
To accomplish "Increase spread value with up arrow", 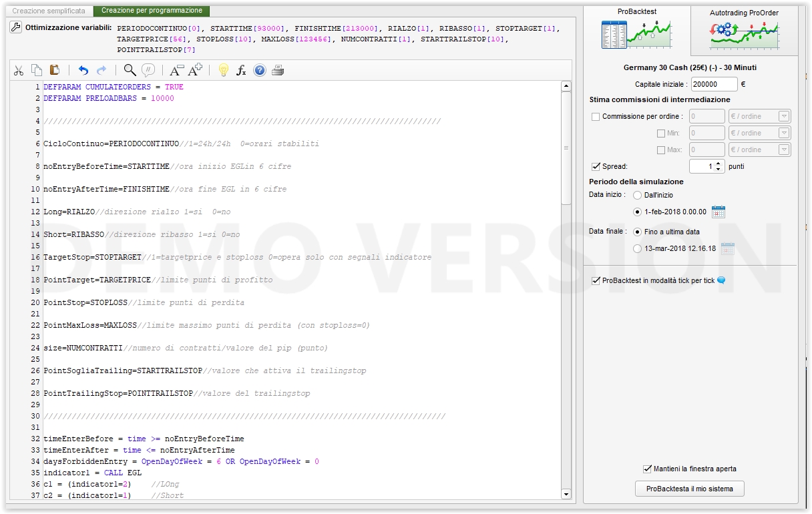I will (x=719, y=164).
